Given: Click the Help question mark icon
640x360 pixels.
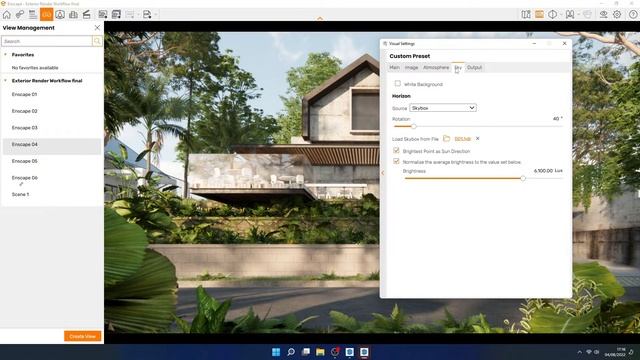Looking at the screenshot, I should tap(633, 15).
